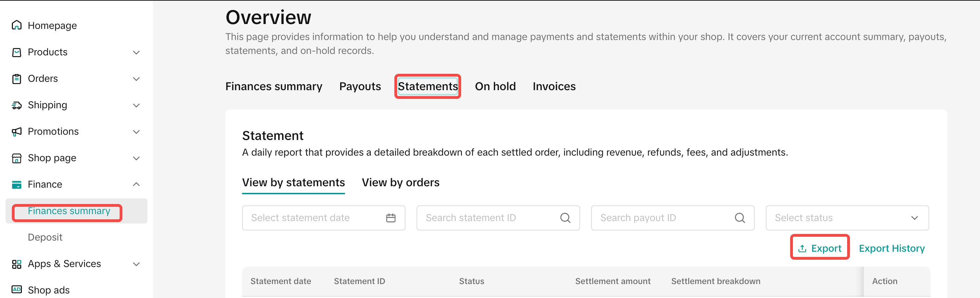Select Deposit in the Finance submenu
This screenshot has height=298, width=980.
pyautogui.click(x=45, y=237)
